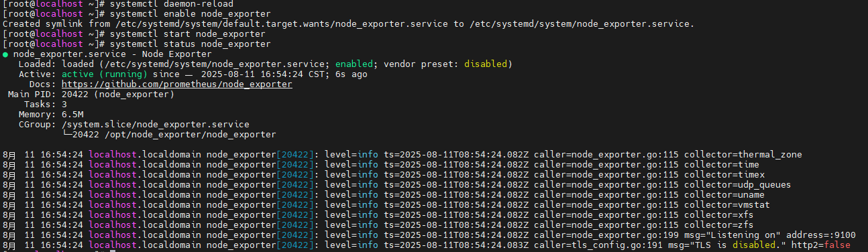
Task: Click the Memory value 6.5M
Action: click(x=72, y=115)
